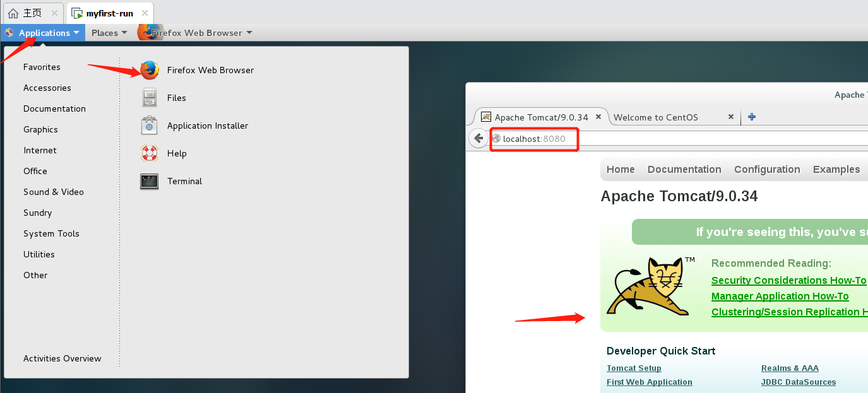Open JDBC DataSources link
Image resolution: width=868 pixels, height=393 pixels.
pos(799,382)
